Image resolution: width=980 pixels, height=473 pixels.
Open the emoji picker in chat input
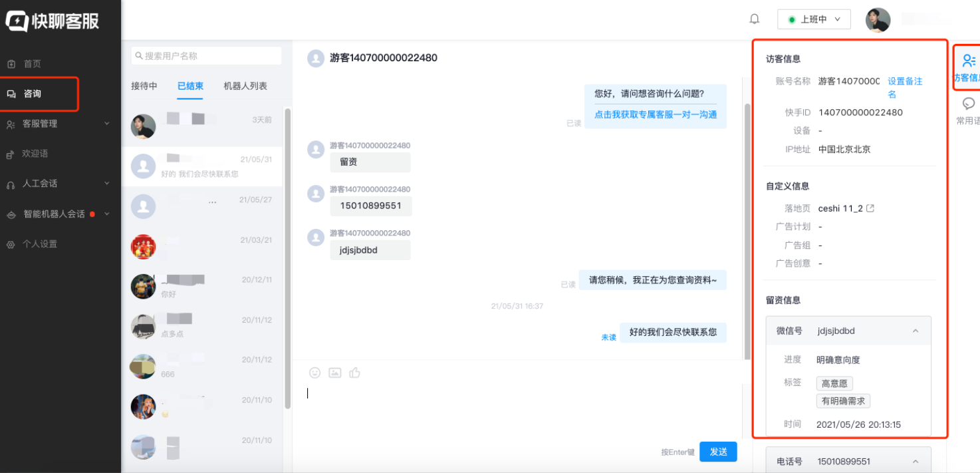314,373
